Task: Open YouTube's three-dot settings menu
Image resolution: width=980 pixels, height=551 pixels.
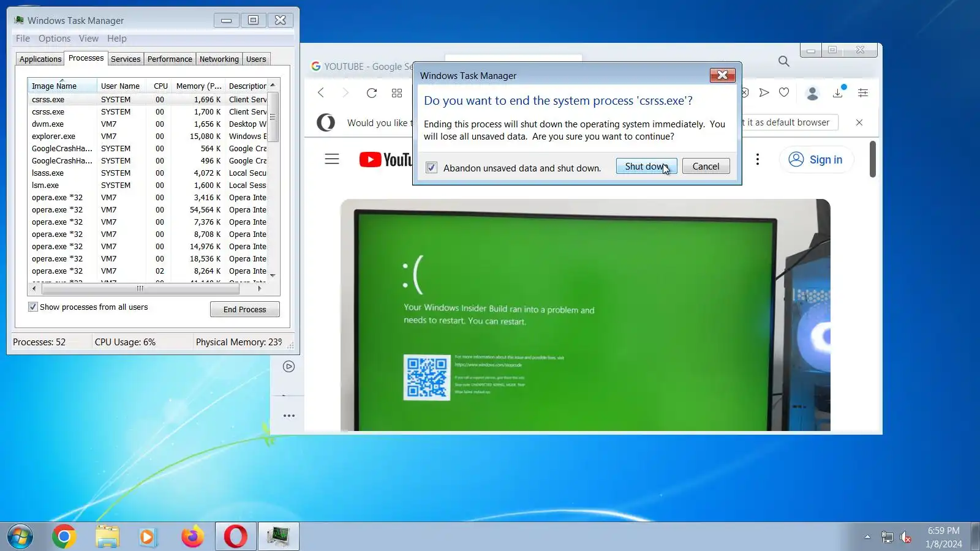Action: point(758,159)
